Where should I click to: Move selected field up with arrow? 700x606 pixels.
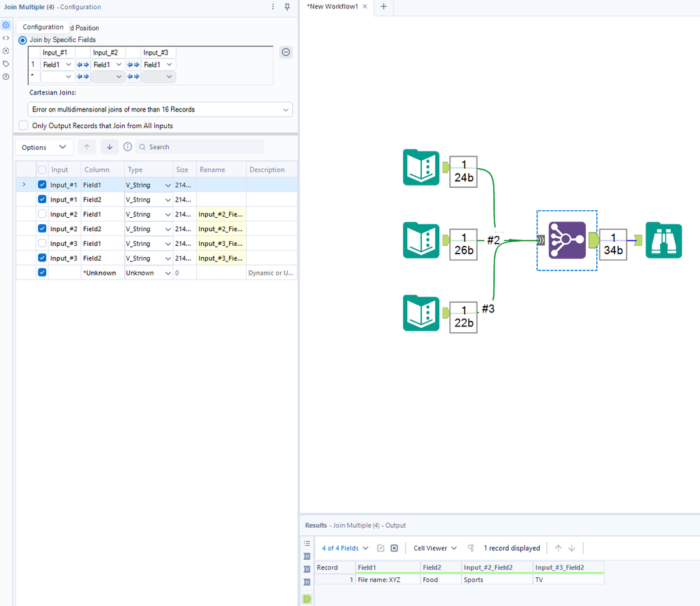87,147
